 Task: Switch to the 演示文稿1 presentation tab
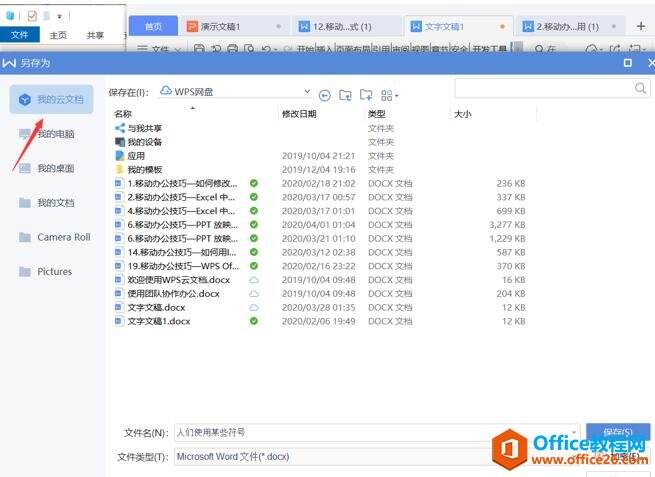234,27
